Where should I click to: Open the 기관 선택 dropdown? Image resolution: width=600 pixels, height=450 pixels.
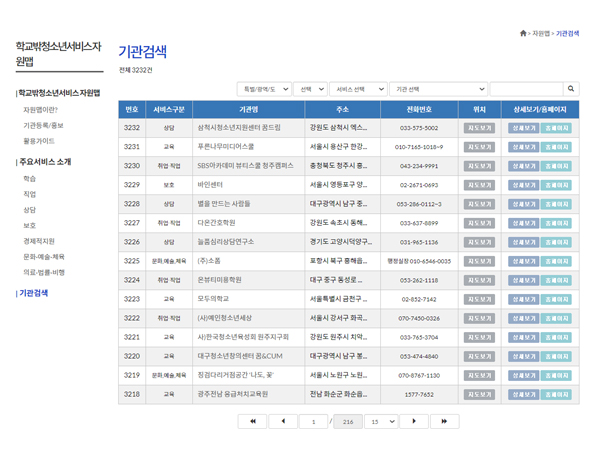click(x=439, y=89)
